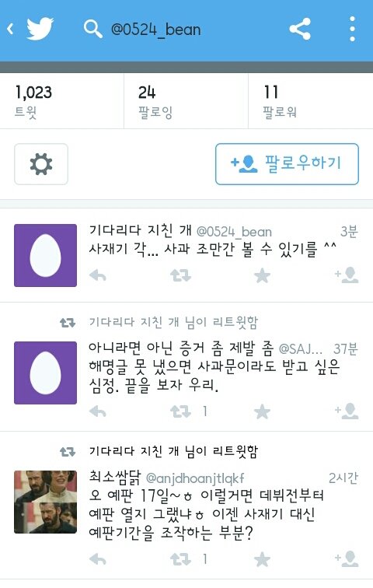Open profile settings gear button

pos(41,164)
